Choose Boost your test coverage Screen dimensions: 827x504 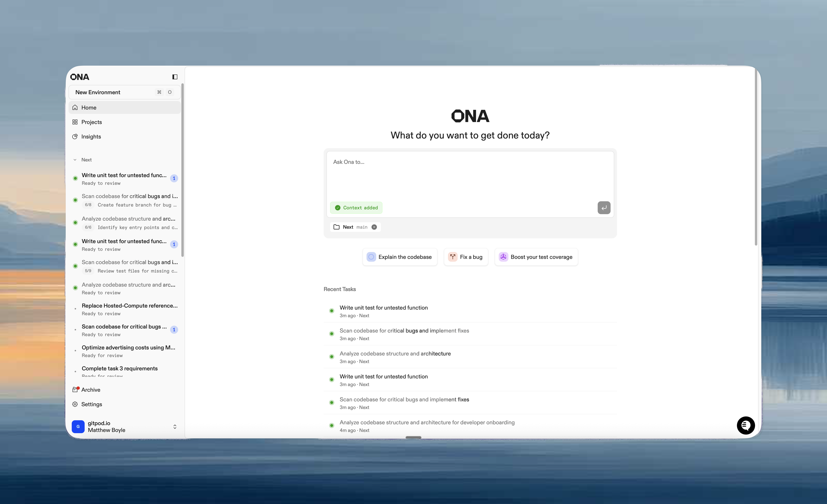coord(536,257)
